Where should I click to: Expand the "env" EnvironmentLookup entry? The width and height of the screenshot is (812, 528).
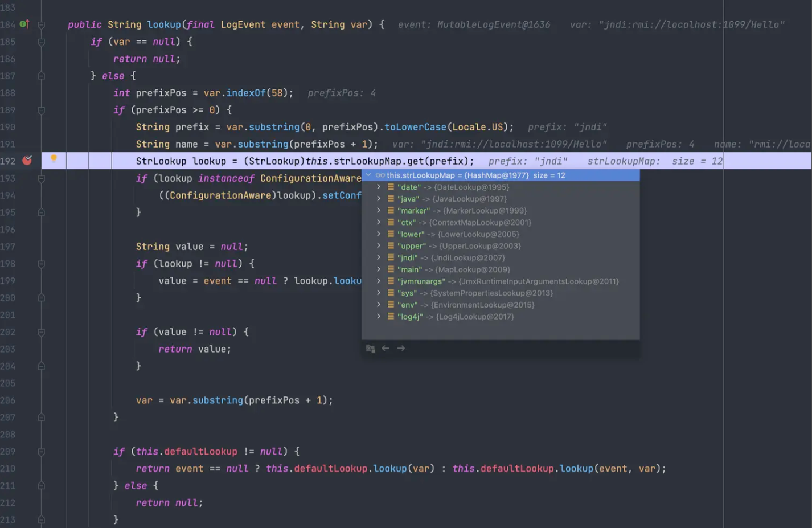(379, 305)
